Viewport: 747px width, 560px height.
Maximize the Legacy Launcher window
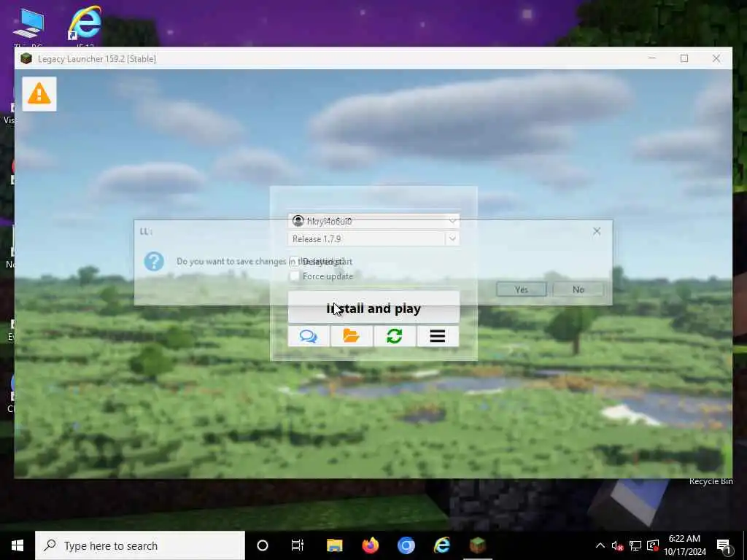point(684,58)
